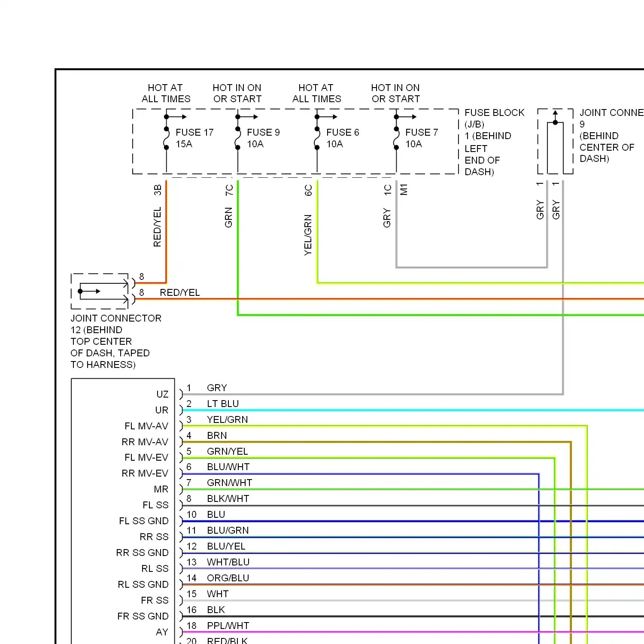Click the UZ terminal name
This screenshot has height=644, width=644.
[x=162, y=394]
